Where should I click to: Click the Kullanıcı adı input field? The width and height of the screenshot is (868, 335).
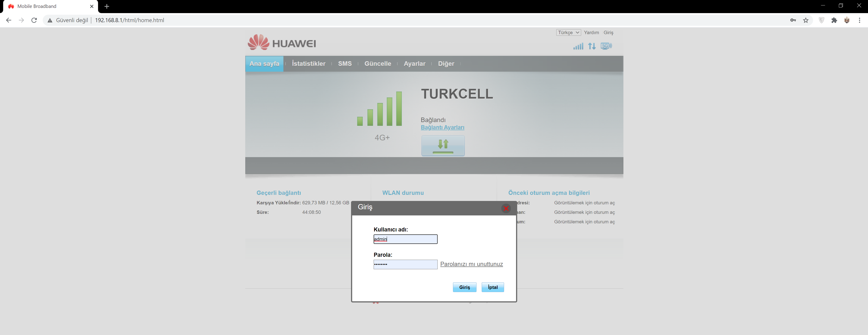(x=405, y=239)
